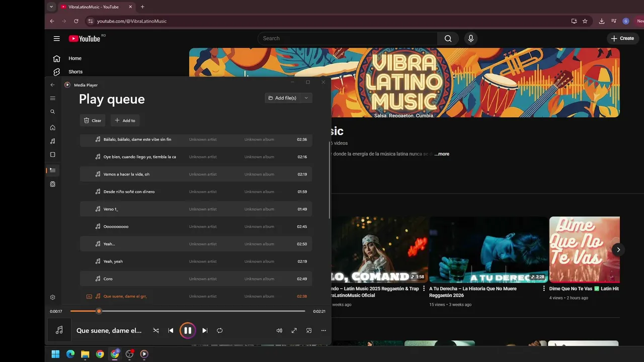Open a new Chrome tab

[x=142, y=7]
